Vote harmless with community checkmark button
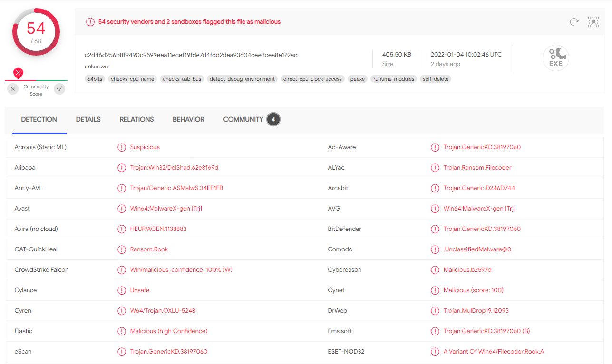 [59, 89]
